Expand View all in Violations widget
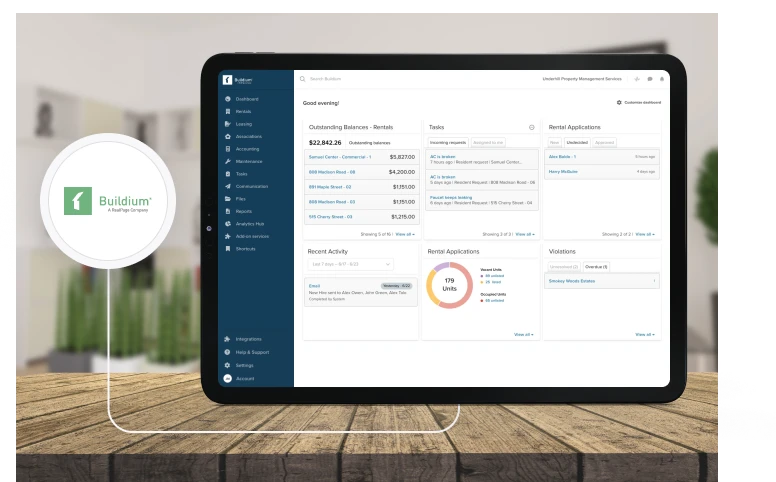The image size is (776, 482). pyautogui.click(x=645, y=335)
